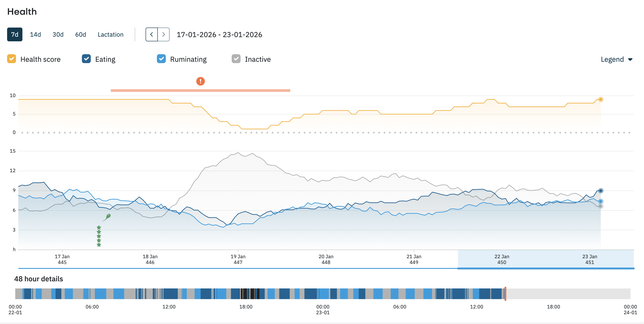This screenshot has width=644, height=324.
Task: Disable the Ruminating checkbox
Action: [x=161, y=59]
